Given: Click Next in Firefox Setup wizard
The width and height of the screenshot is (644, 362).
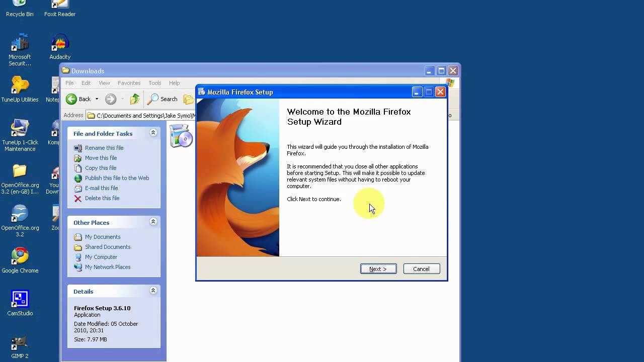Looking at the screenshot, I should pyautogui.click(x=378, y=269).
